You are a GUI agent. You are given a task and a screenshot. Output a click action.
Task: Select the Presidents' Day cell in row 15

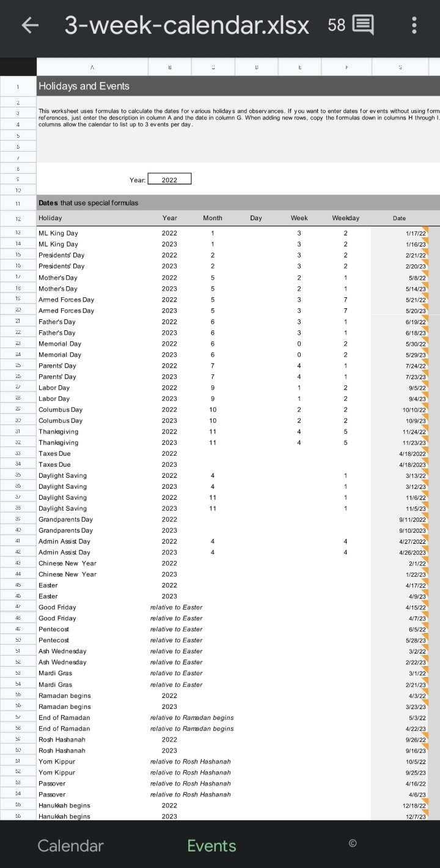[92, 255]
